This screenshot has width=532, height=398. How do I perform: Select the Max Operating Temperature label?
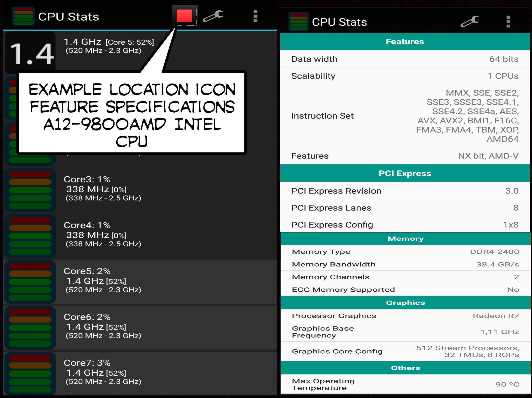pyautogui.click(x=323, y=385)
